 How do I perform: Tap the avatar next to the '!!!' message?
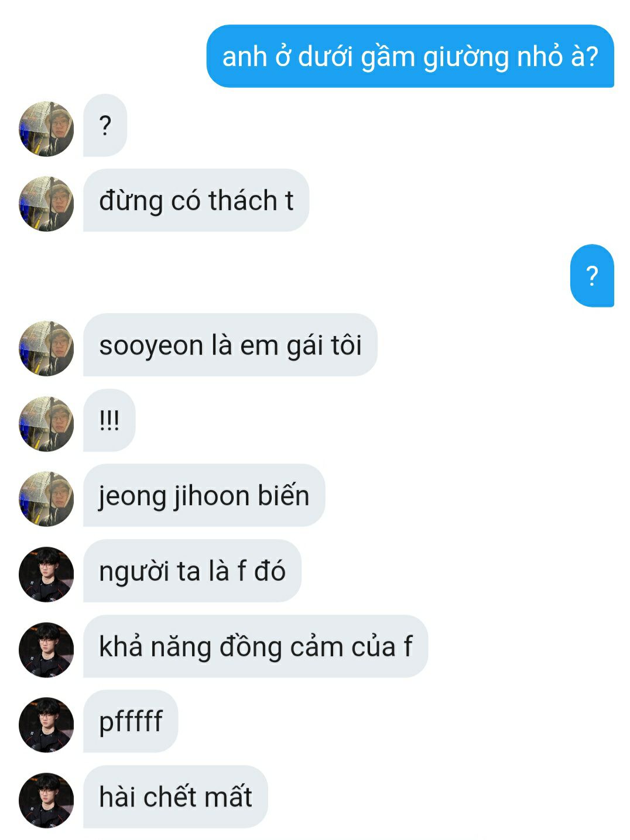(46, 424)
